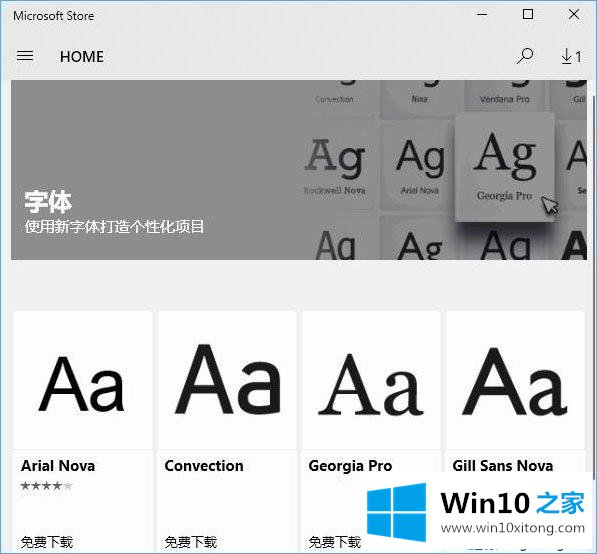Click the Convection title text
The height and width of the screenshot is (554, 597).
pos(204,466)
